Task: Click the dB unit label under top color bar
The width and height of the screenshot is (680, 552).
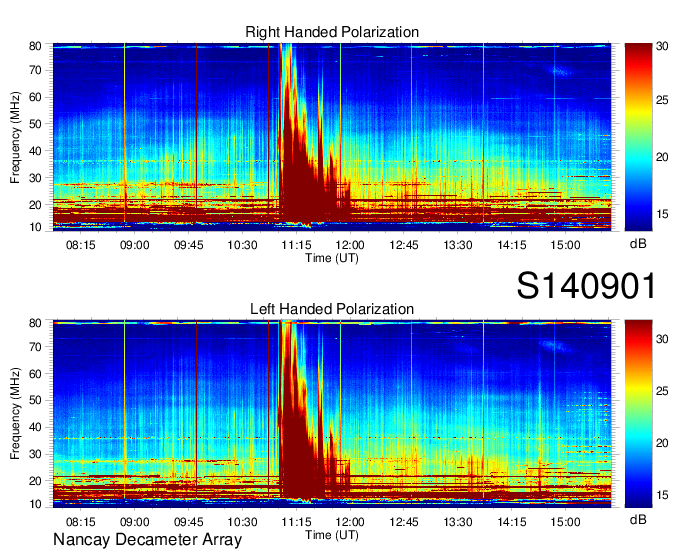Action: coord(638,244)
